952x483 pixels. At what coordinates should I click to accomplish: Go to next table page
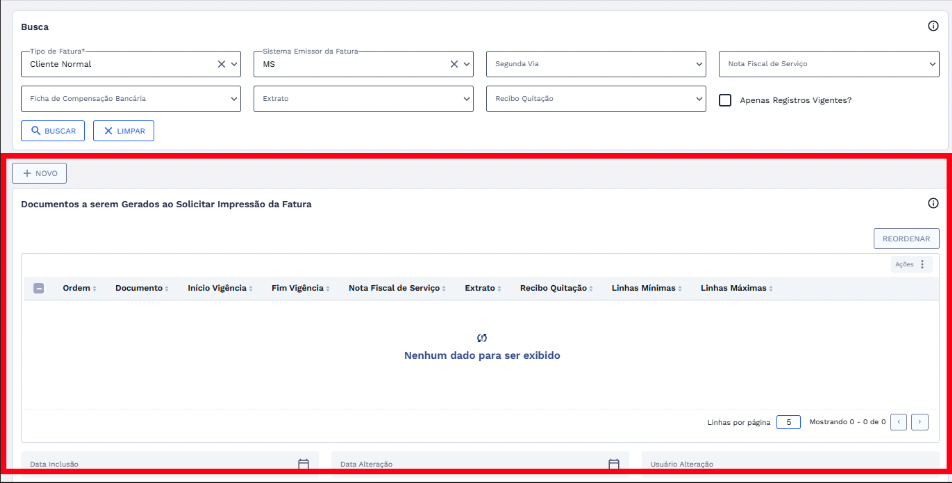[x=920, y=422]
